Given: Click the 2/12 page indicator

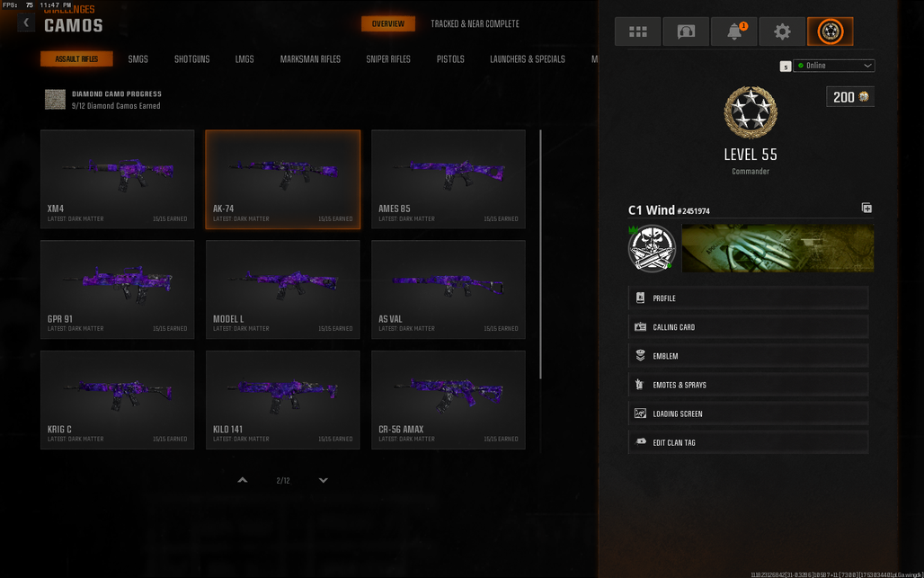Looking at the screenshot, I should (283, 481).
